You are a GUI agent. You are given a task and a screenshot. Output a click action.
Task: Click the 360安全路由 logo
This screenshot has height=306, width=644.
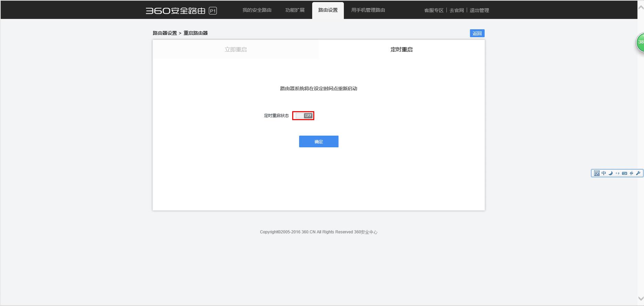[x=176, y=11]
